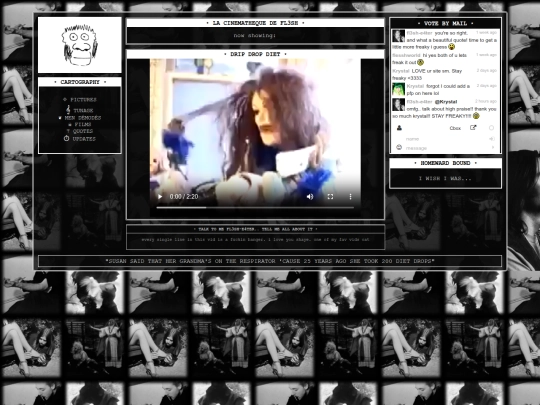Screen dimensions: 540x405
Task: Open the Films page
Action: point(83,124)
